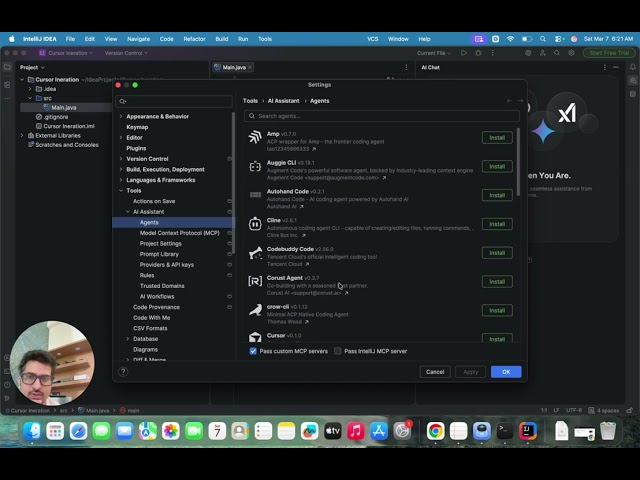The width and height of the screenshot is (640, 480).
Task: Click the Project tool window folder icon
Action: pyautogui.click(x=7, y=67)
